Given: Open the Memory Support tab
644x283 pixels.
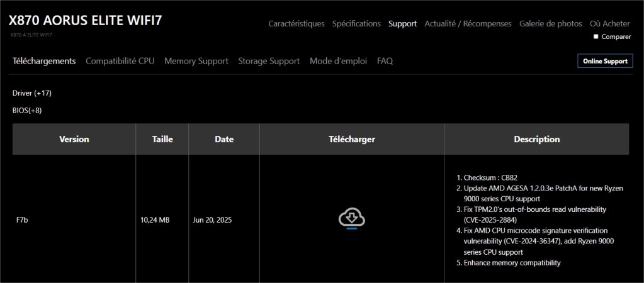Looking at the screenshot, I should (x=196, y=61).
